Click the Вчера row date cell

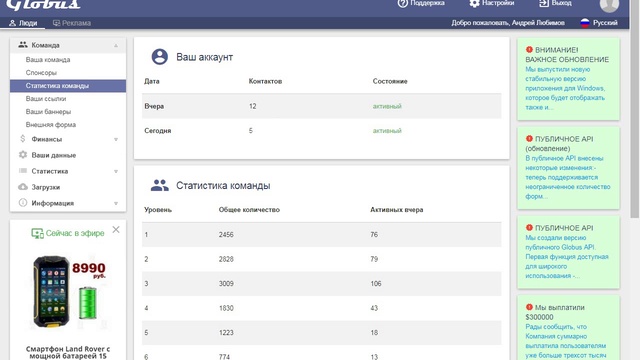(154, 106)
